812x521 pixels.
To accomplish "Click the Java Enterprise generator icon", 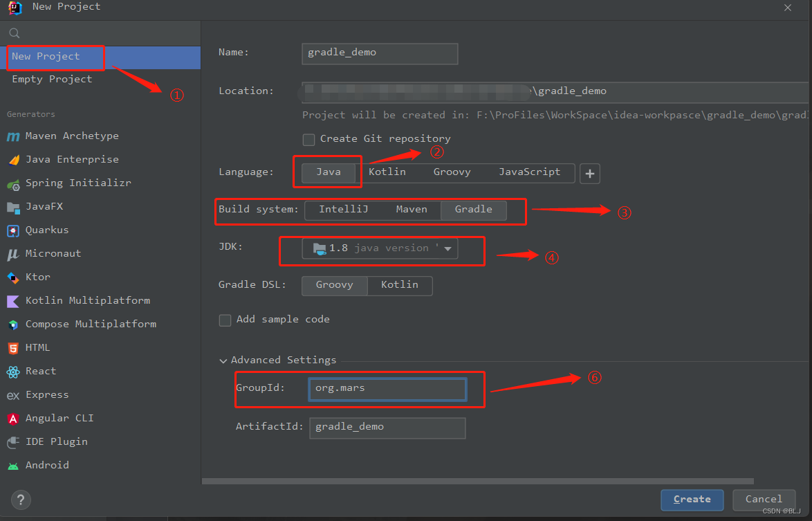I will (13, 160).
